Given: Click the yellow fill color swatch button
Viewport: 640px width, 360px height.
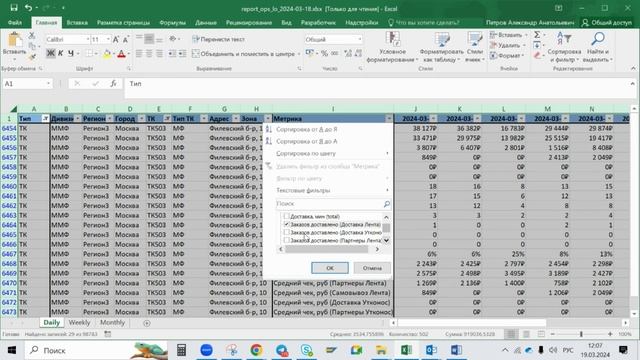Looking at the screenshot, I should click(x=107, y=53).
